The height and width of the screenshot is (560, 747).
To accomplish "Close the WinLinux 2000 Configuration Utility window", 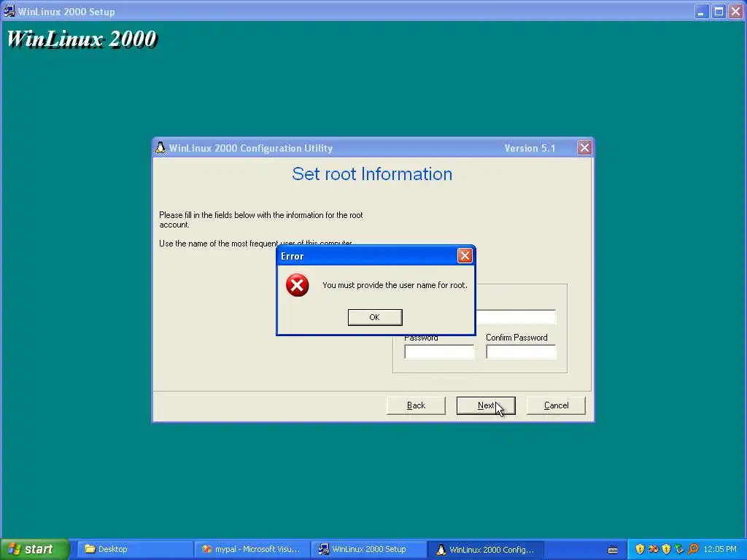I will click(584, 147).
